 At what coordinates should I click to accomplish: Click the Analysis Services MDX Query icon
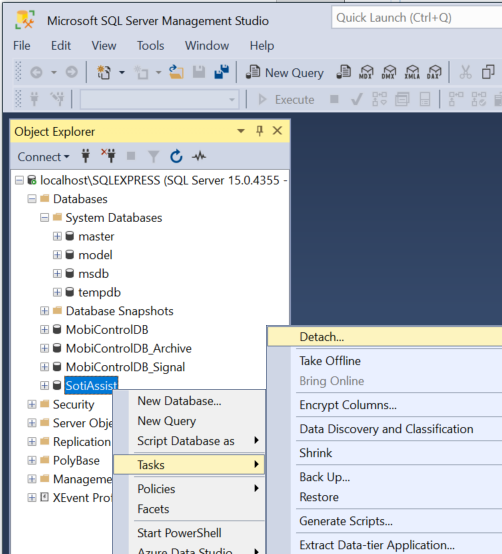[366, 72]
